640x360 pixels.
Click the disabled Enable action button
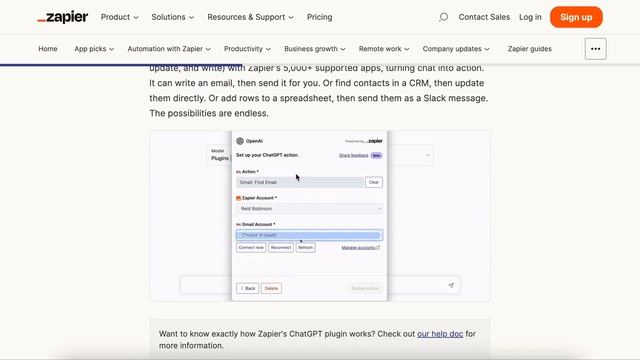click(365, 289)
